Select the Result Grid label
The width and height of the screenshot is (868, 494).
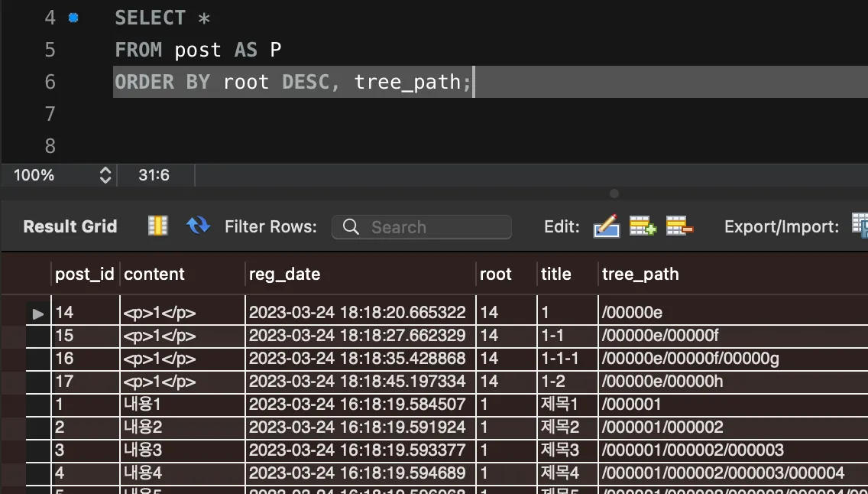70,226
